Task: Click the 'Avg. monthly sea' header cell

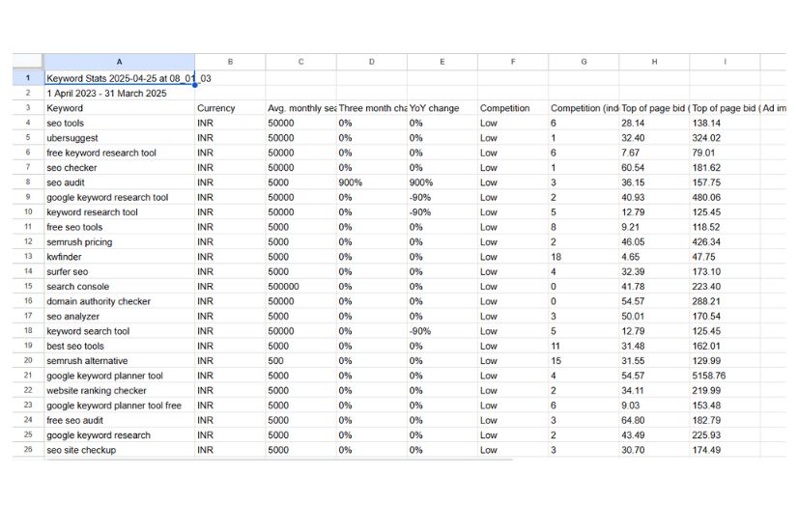Action: click(300, 108)
